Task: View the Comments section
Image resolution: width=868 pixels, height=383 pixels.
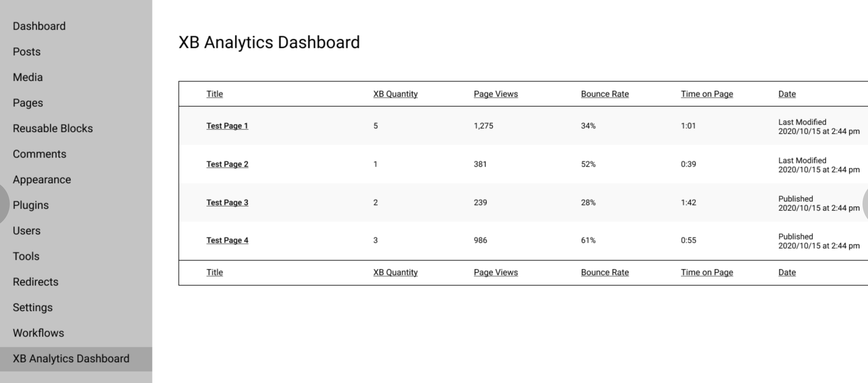Action: [x=39, y=154]
